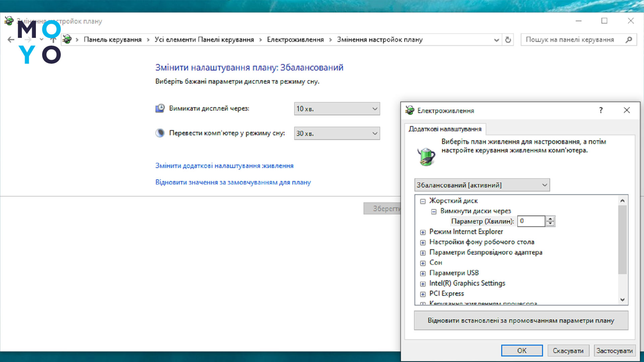Click the refresh address bar icon

(x=508, y=40)
